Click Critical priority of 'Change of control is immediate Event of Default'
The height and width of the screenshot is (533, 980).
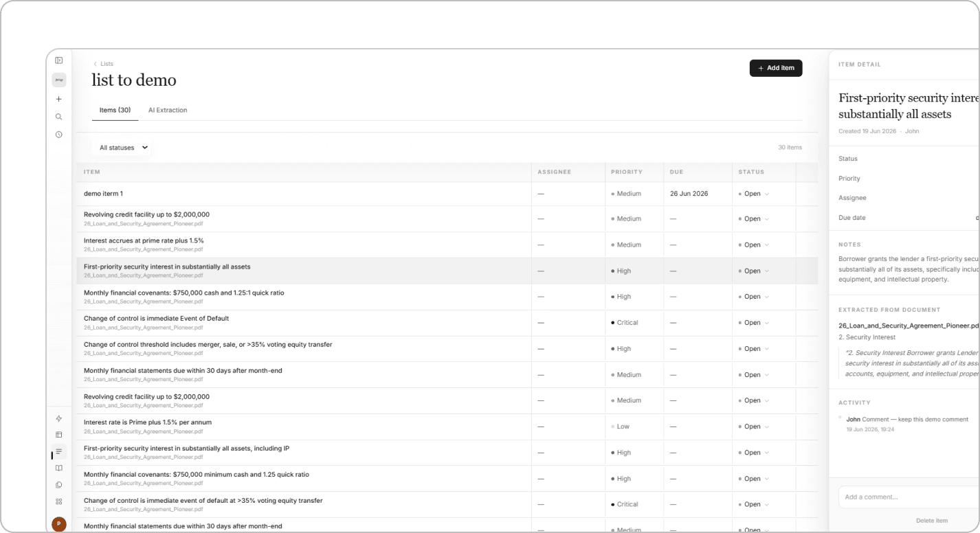624,323
